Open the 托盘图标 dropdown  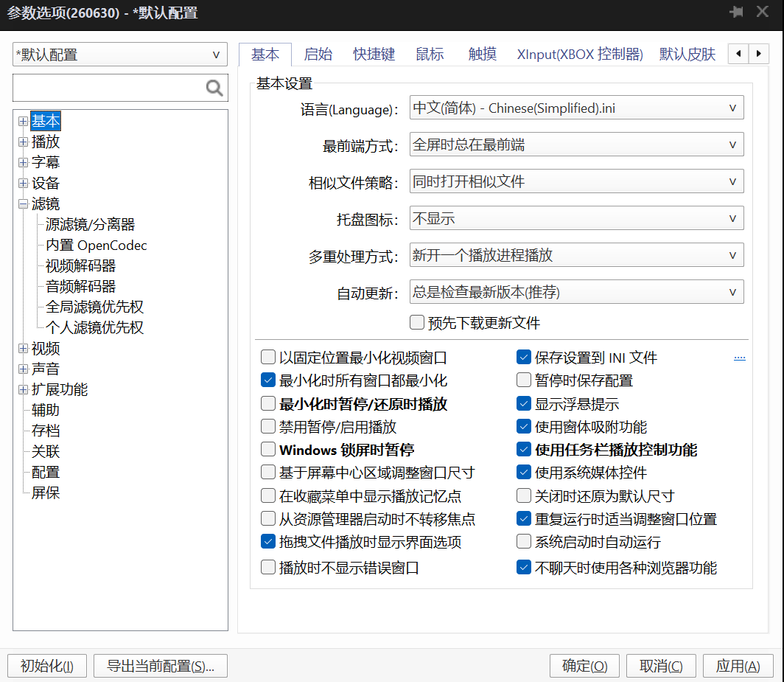tap(576, 218)
